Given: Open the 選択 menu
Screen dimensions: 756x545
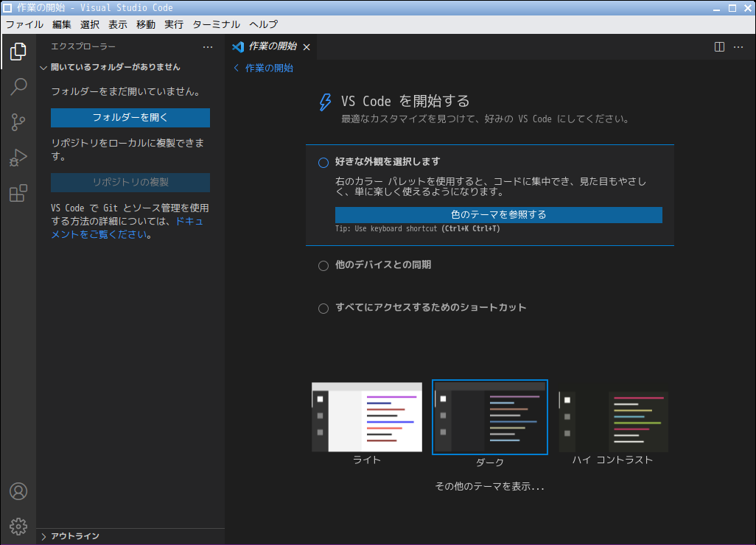Looking at the screenshot, I should [90, 24].
